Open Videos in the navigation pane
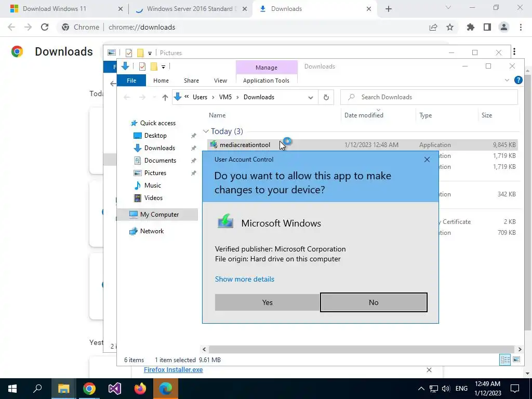Image resolution: width=532 pixels, height=399 pixels. 153,198
